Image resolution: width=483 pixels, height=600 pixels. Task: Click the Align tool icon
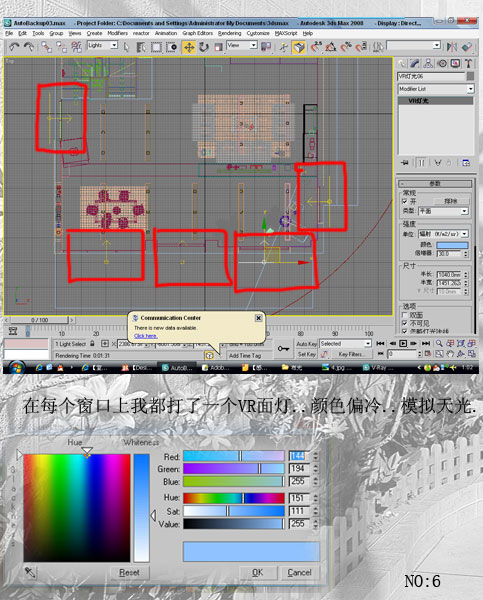click(467, 47)
